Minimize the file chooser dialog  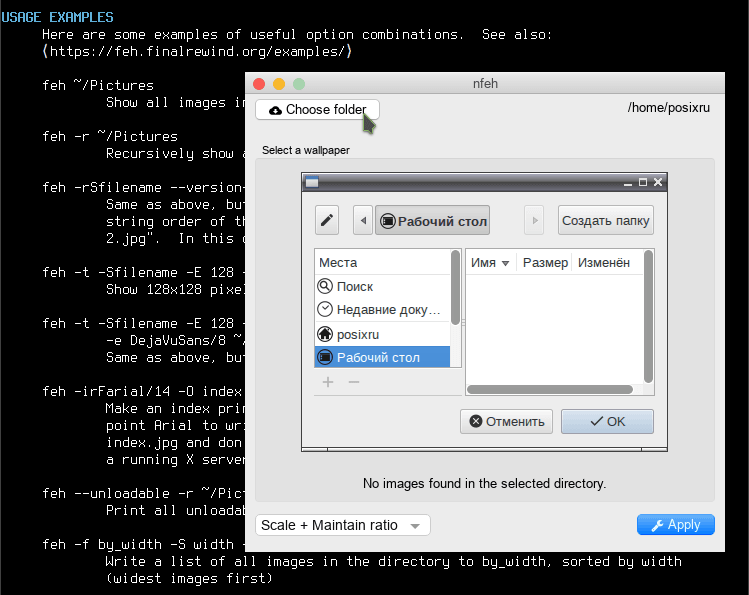tap(628, 183)
